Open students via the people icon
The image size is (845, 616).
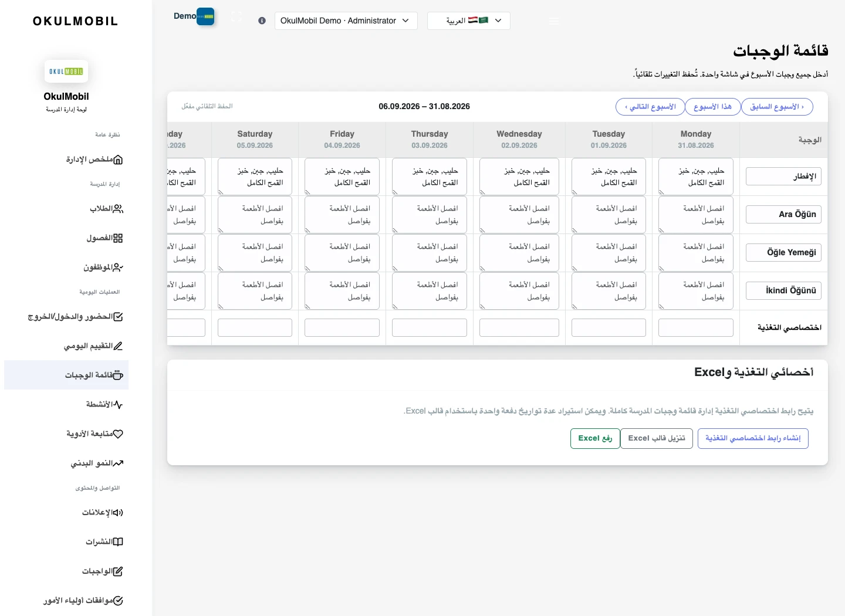coord(118,209)
